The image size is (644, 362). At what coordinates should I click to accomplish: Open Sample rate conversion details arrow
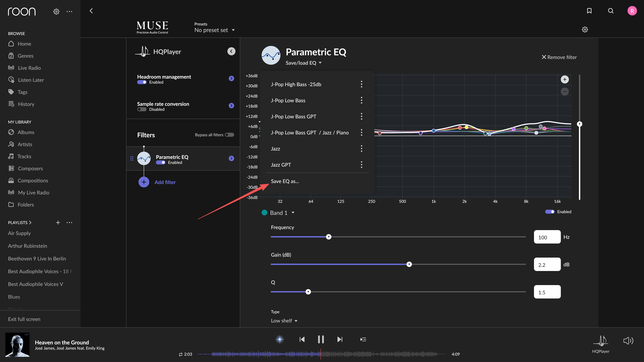click(x=231, y=105)
